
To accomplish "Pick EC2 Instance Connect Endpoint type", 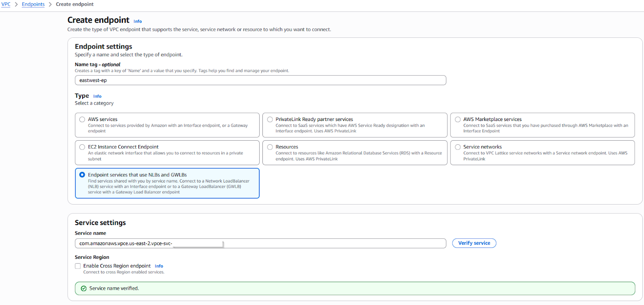I will (x=82, y=147).
